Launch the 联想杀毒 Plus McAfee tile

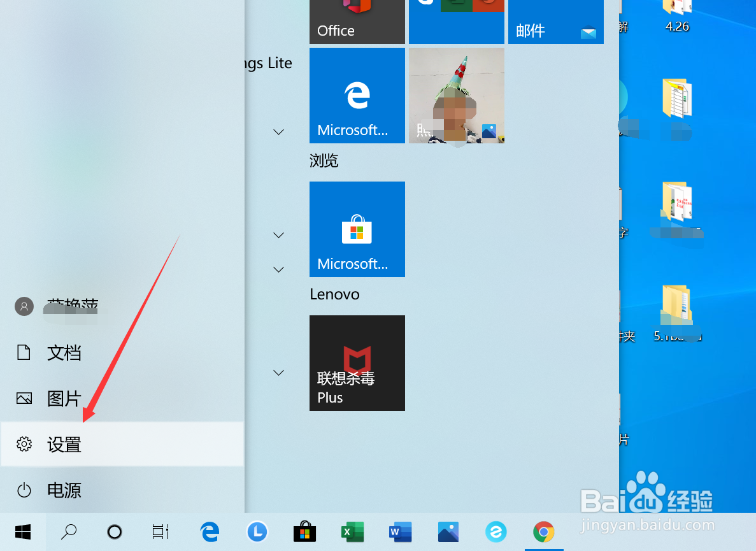point(357,363)
